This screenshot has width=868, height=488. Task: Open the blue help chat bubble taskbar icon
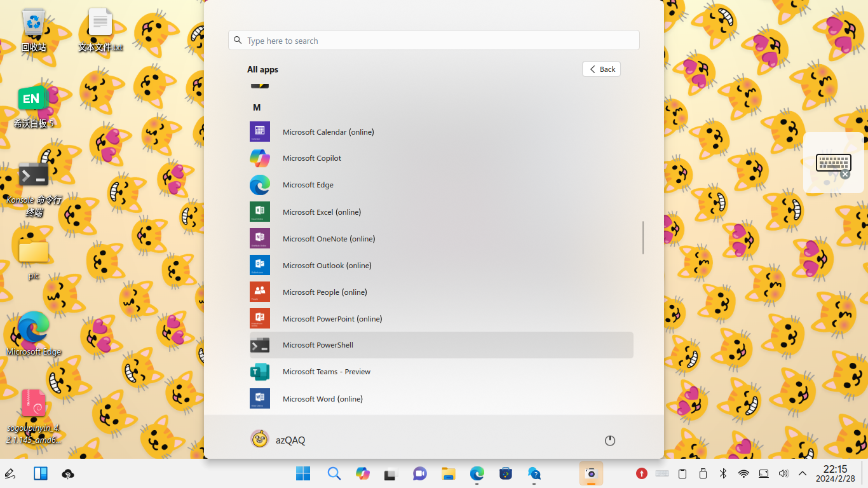coord(534,473)
